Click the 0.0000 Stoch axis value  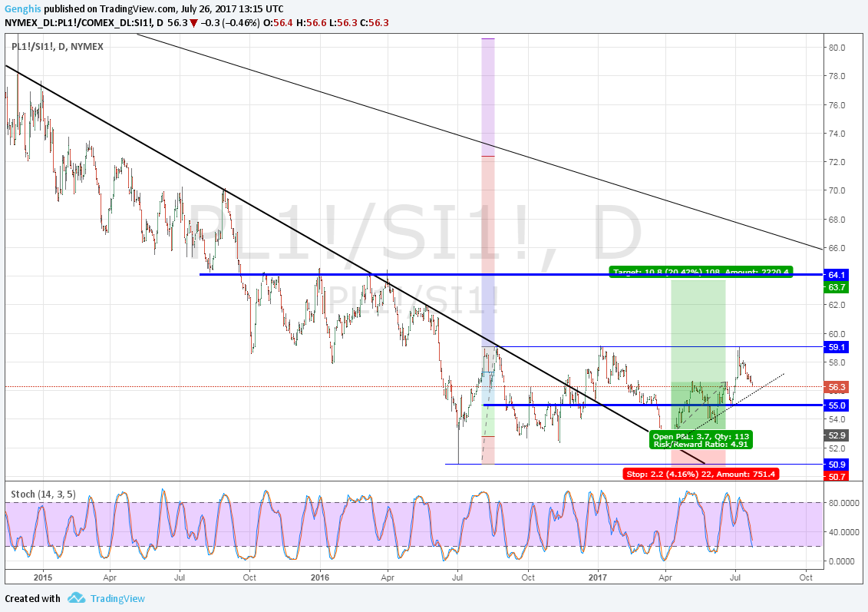click(843, 561)
